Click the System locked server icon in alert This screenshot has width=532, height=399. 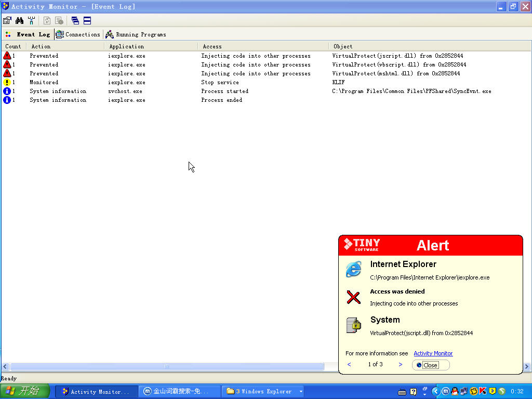coord(353,325)
